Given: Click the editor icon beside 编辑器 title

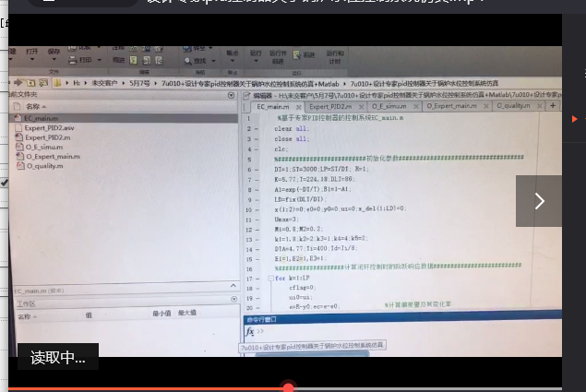Looking at the screenshot, I should (246, 96).
